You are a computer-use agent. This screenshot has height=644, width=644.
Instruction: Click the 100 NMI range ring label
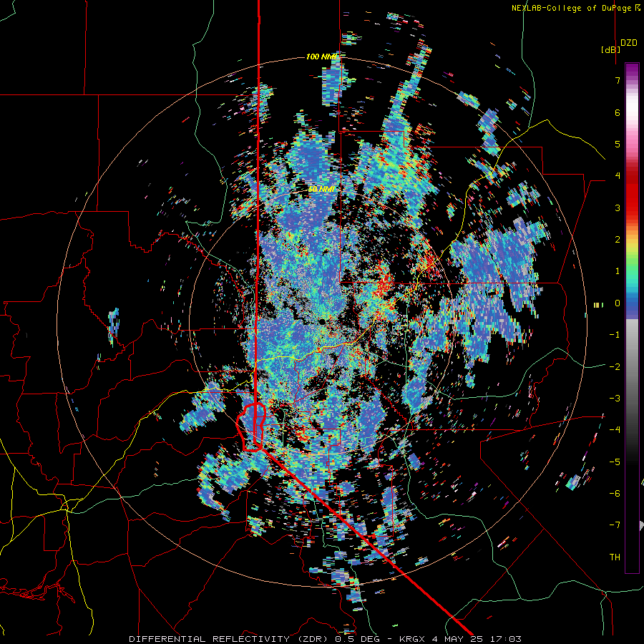coord(321,57)
